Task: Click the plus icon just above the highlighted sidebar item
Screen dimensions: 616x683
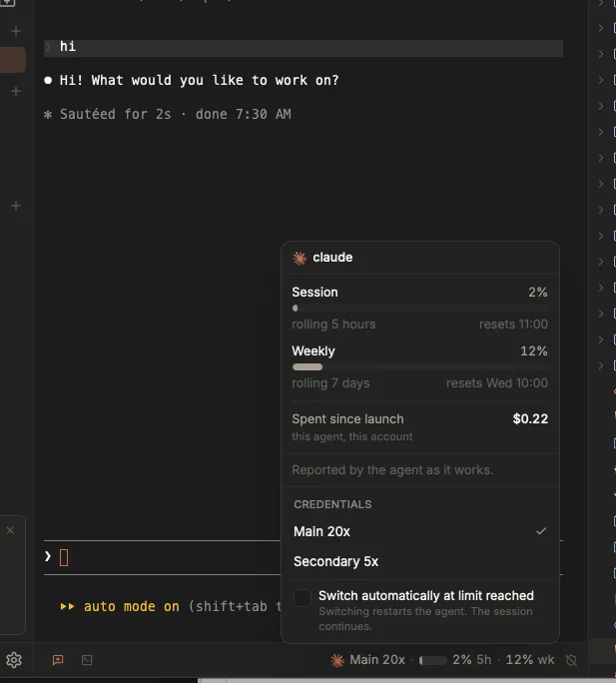Action: pos(16,31)
